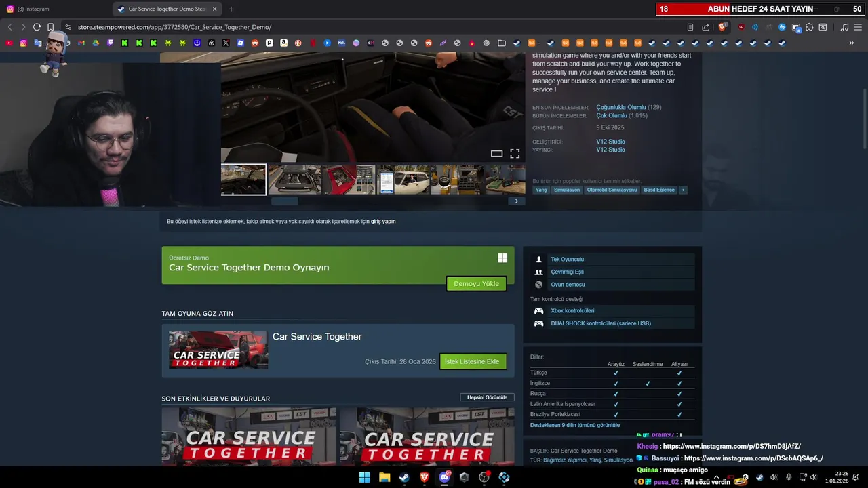Click the screenshot strip scrollbar handle
This screenshot has height=488, width=868.
[285, 201]
